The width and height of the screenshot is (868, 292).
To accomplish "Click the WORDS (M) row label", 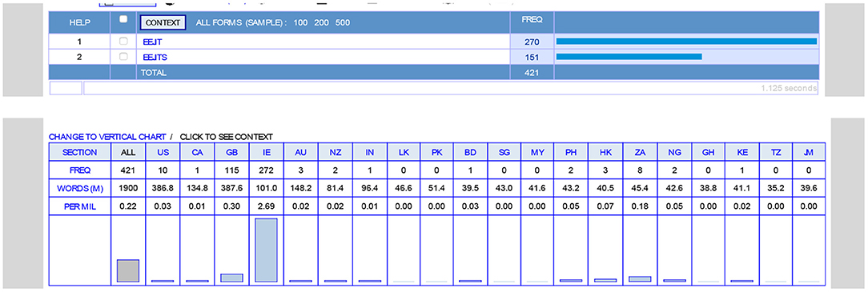I will point(80,188).
